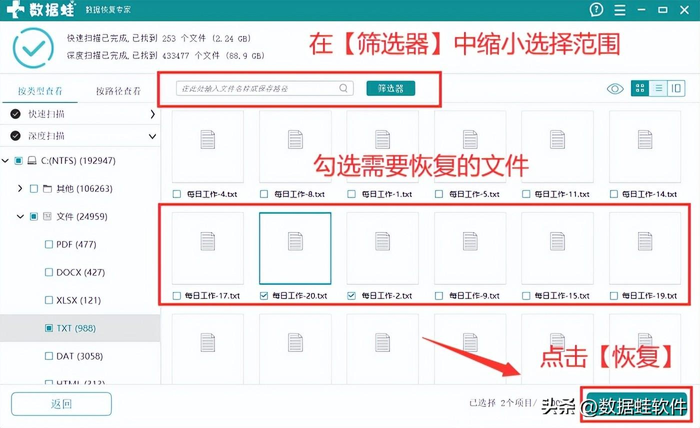700x428 pixels.
Task: Select the 每日工作-5.txt file name
Action: pyautogui.click(x=474, y=194)
